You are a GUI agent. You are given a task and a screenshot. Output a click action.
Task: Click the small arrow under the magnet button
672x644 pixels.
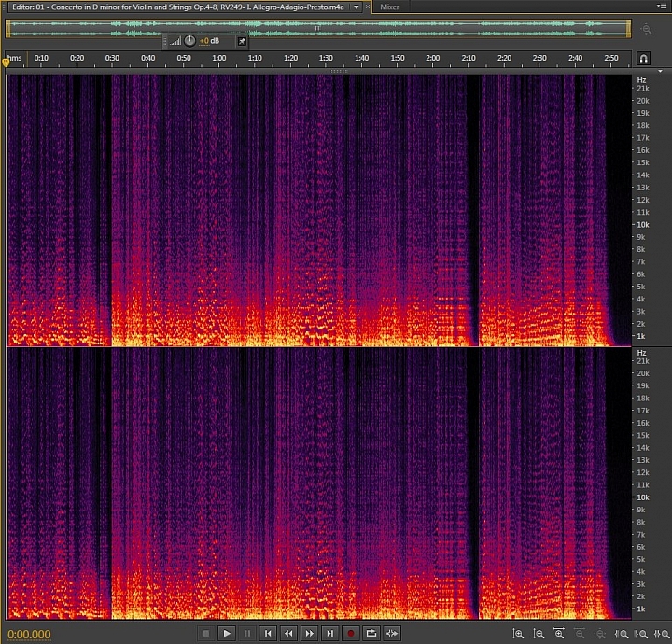[660, 71]
